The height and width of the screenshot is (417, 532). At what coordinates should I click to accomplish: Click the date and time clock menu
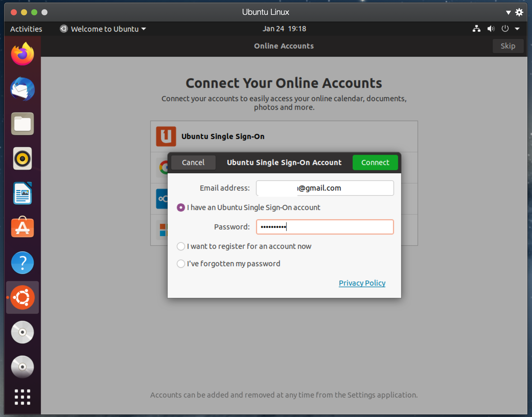tap(284, 29)
